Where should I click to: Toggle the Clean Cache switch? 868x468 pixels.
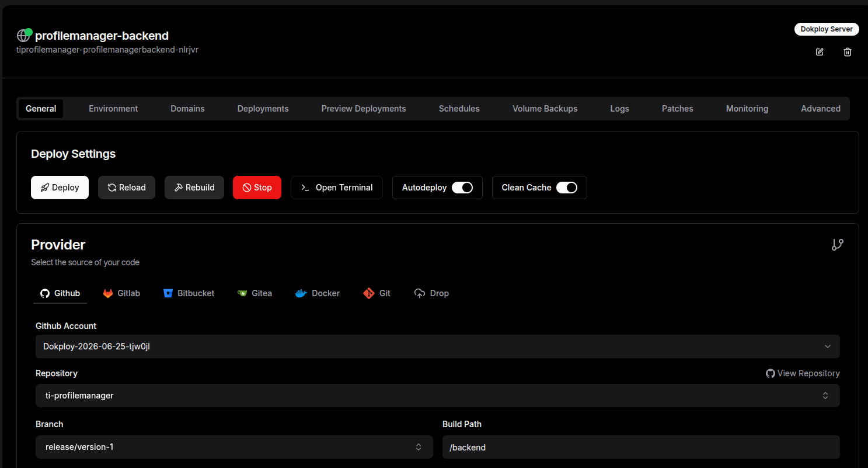(x=567, y=188)
